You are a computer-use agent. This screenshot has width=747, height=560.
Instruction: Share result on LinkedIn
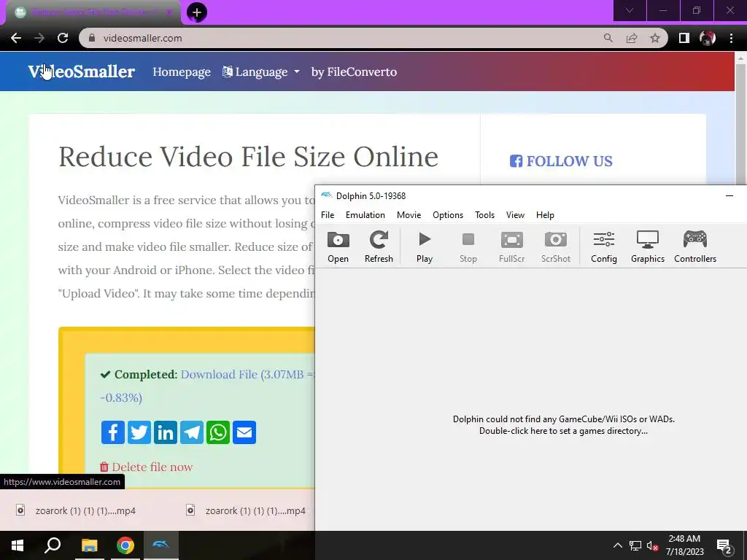click(166, 432)
